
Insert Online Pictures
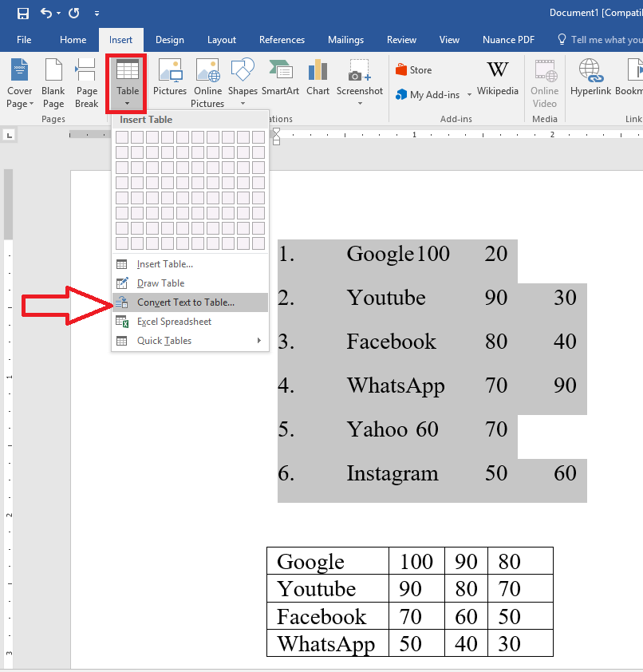pos(207,80)
